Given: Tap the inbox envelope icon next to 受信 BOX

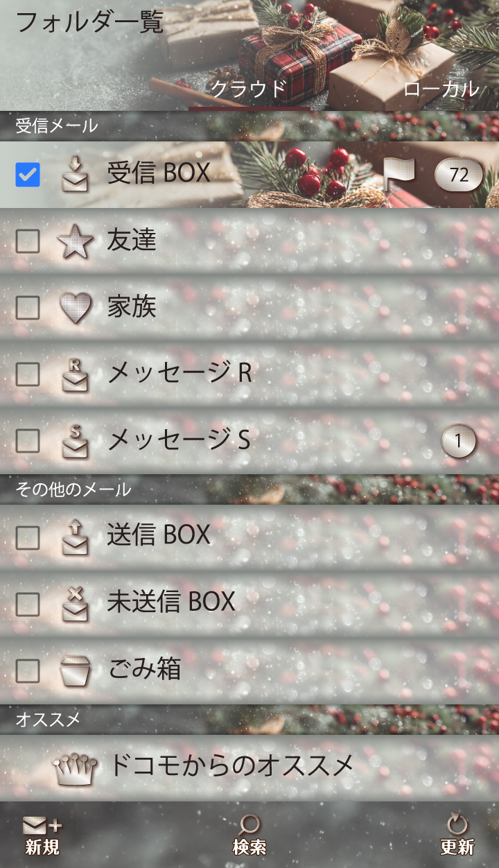Looking at the screenshot, I should [75, 175].
